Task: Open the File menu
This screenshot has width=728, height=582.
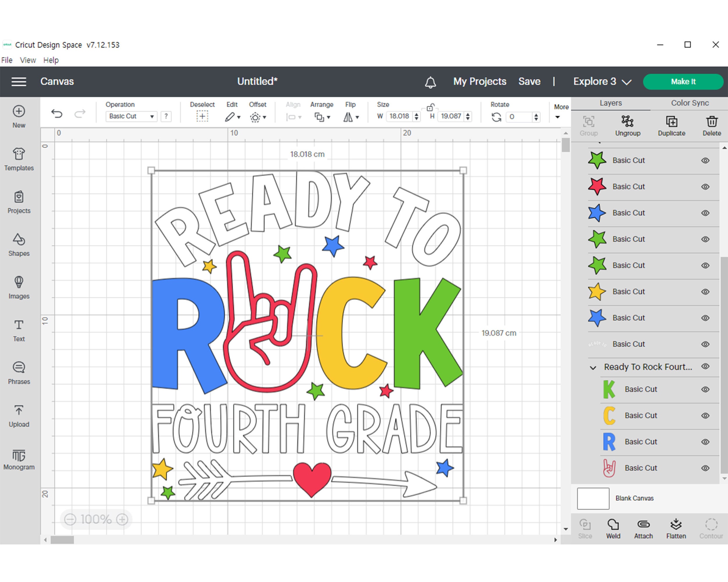Action: point(6,60)
